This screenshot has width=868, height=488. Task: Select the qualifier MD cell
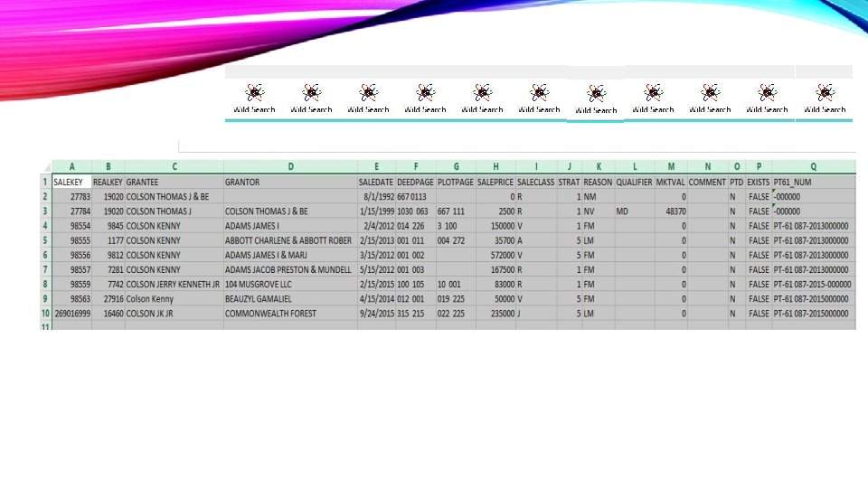[635, 211]
